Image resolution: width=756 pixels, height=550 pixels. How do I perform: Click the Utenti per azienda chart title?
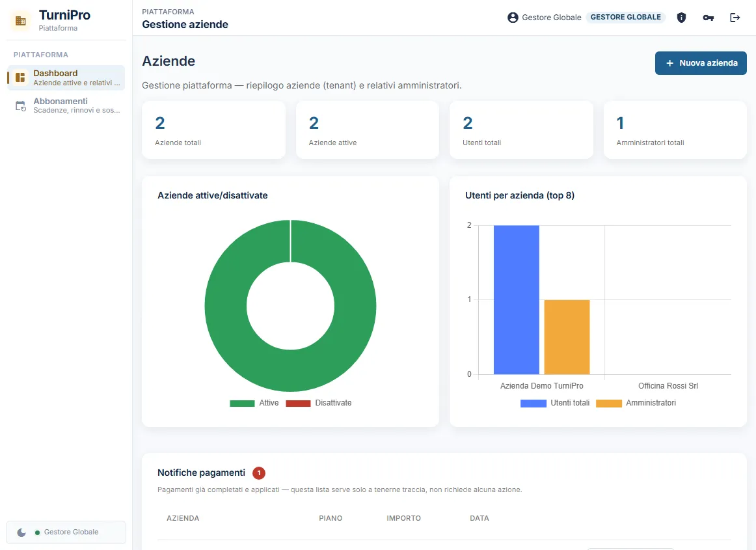coord(520,195)
